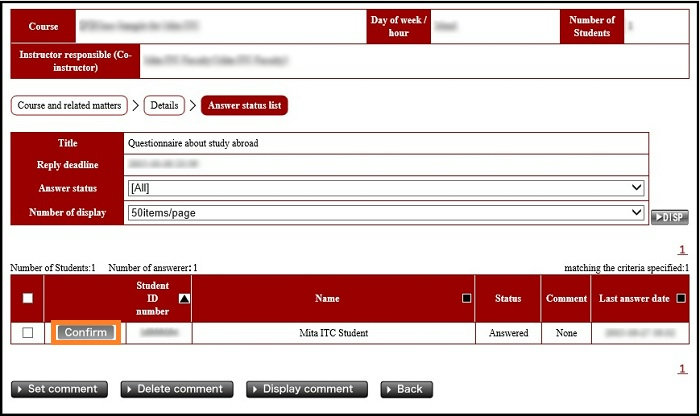This screenshot has width=700, height=416.
Task: Toggle the select-all checkbox in table header
Action: pos(27,298)
